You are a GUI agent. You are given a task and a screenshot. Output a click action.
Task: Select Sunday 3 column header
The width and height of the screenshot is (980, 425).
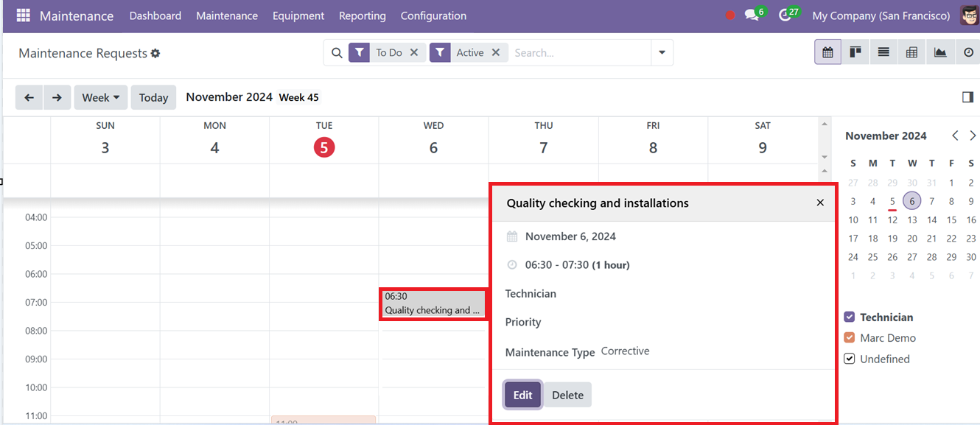click(105, 140)
